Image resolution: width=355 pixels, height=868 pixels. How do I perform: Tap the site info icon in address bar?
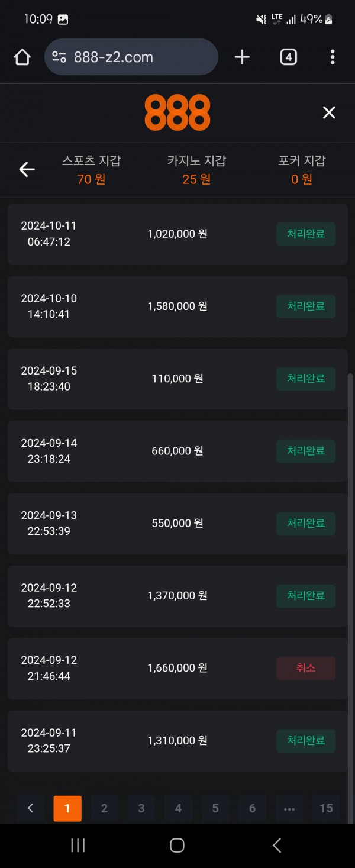coord(59,57)
